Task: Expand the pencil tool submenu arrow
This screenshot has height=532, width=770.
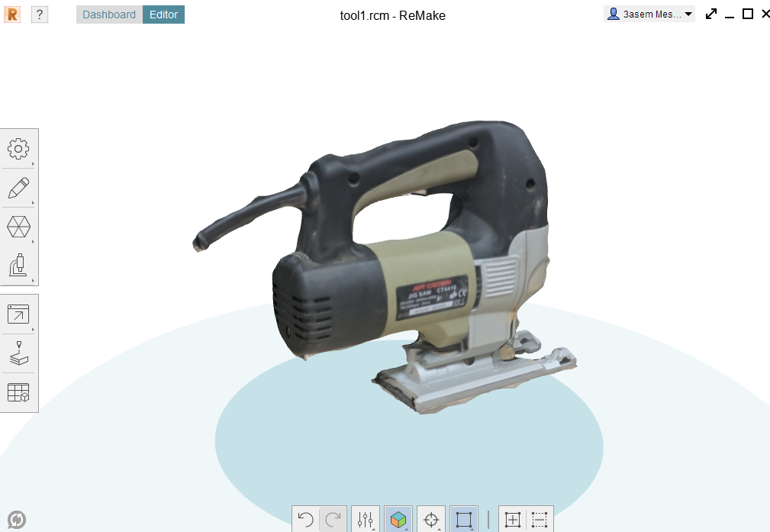Action: 33,202
